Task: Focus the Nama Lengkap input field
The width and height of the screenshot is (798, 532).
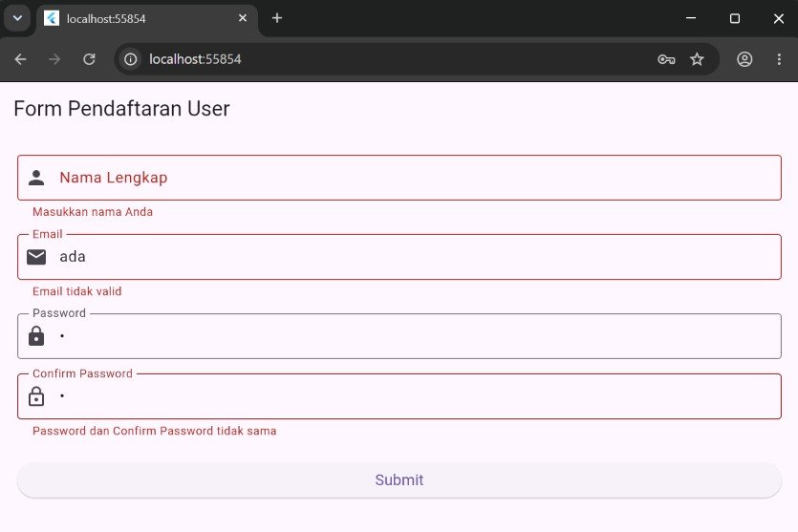Action: pos(399,178)
